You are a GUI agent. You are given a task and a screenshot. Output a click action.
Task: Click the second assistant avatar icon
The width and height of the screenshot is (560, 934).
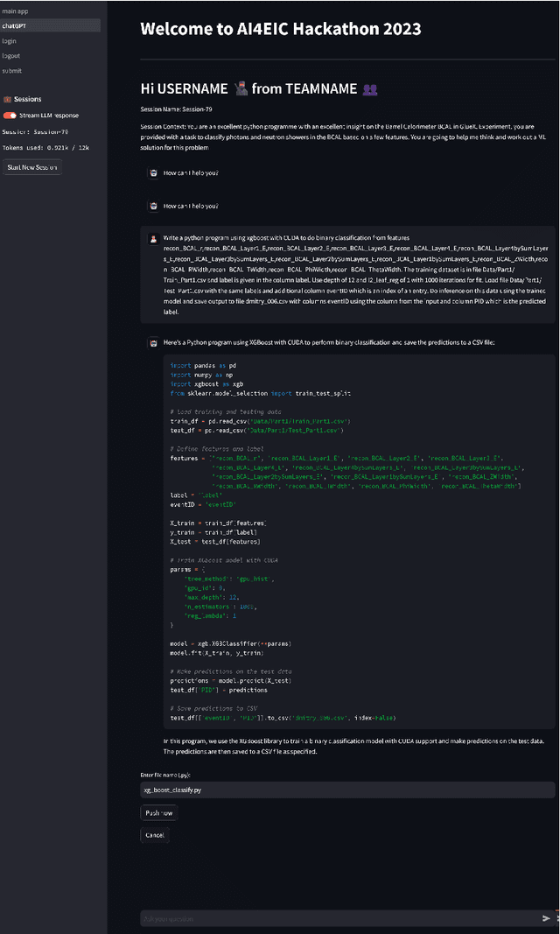[153, 206]
